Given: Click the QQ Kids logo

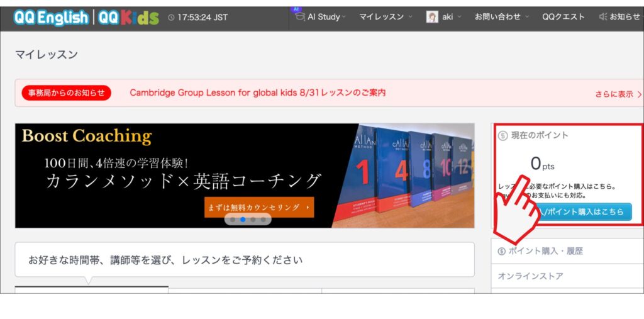Looking at the screenshot, I should click(129, 18).
